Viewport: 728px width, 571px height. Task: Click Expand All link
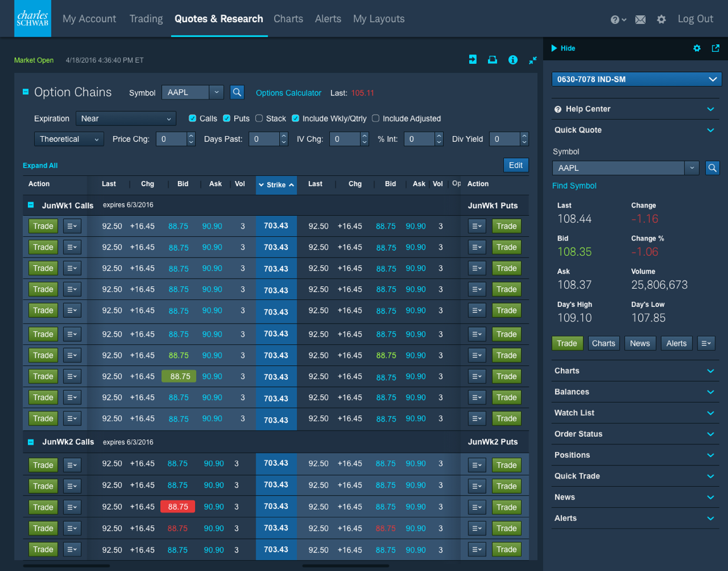(x=40, y=166)
